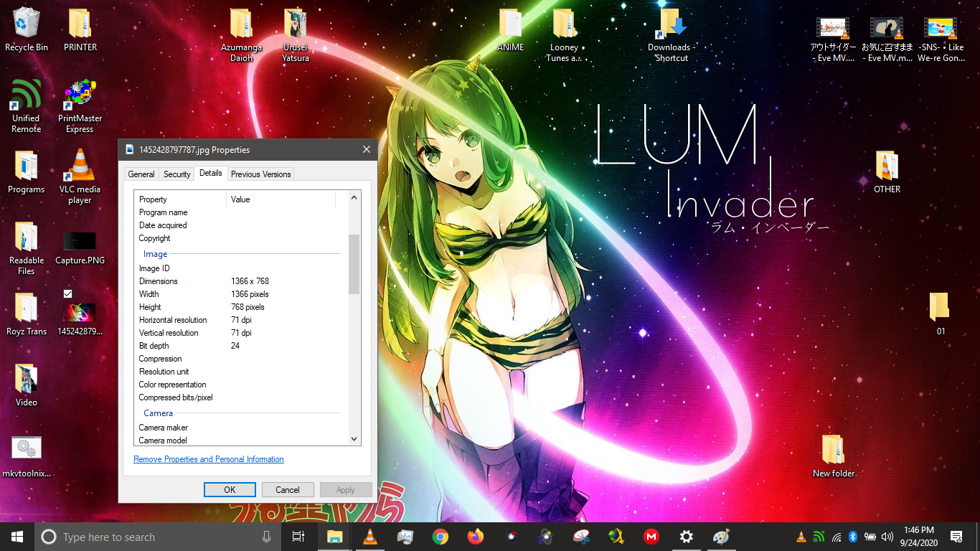This screenshot has height=551, width=980.
Task: Toggle the checkbox on the 145242879 thumbnail
Action: [x=67, y=293]
